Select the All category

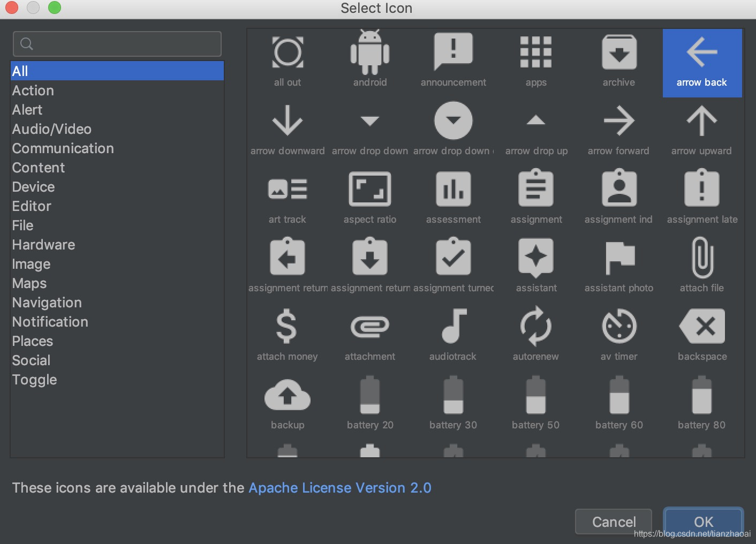coord(117,71)
